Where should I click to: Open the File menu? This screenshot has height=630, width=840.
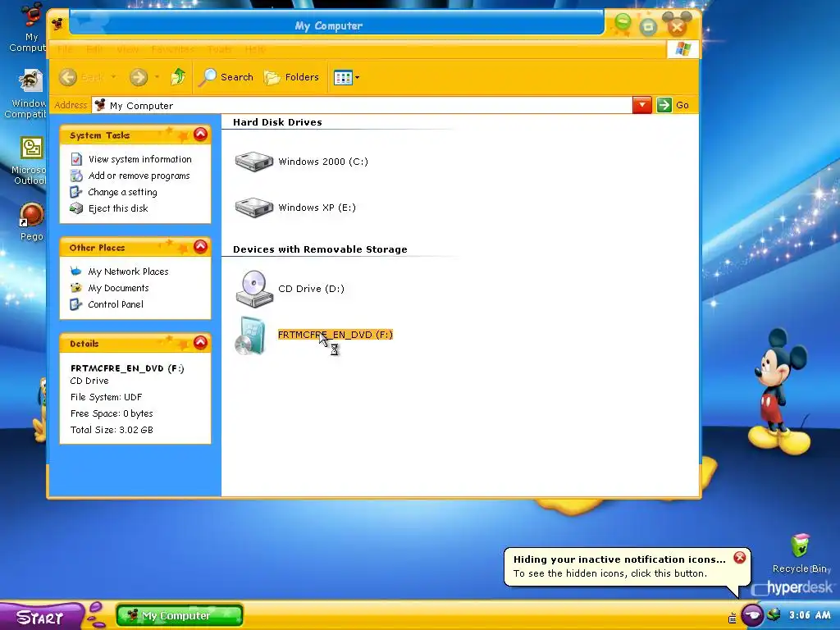(65, 49)
